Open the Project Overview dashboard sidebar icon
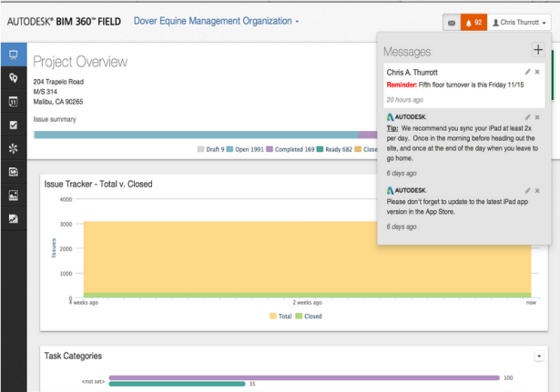 (14, 55)
